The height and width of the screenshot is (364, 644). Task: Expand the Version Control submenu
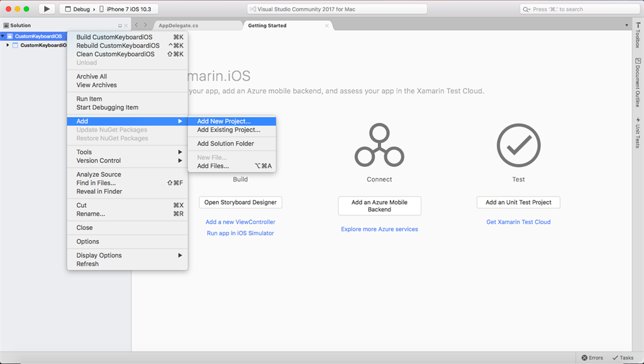(127, 161)
